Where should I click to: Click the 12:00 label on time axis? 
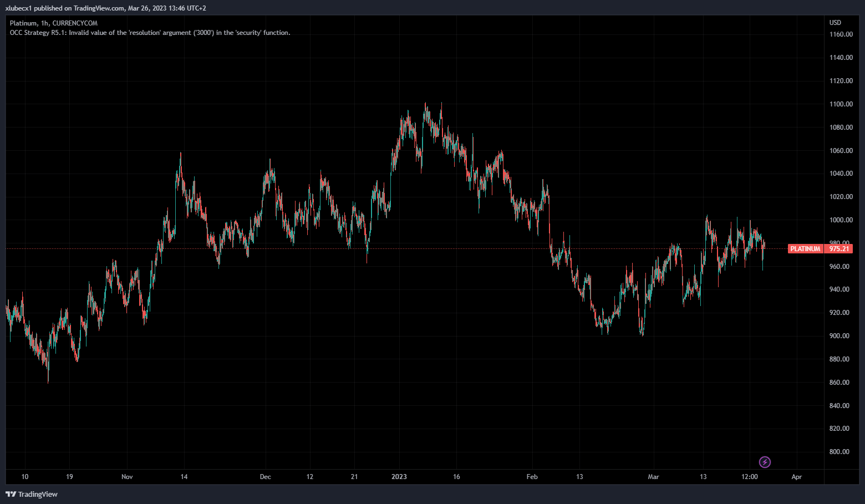coord(749,477)
